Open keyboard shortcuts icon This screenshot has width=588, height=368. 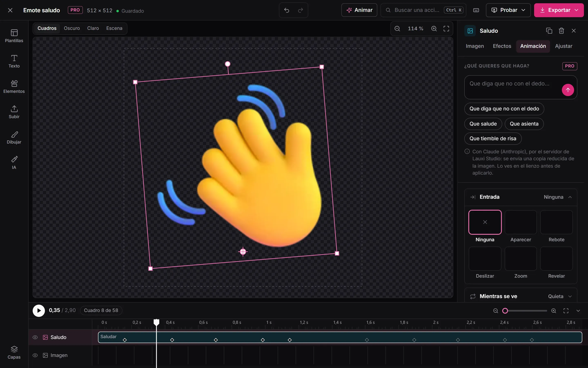click(x=476, y=10)
